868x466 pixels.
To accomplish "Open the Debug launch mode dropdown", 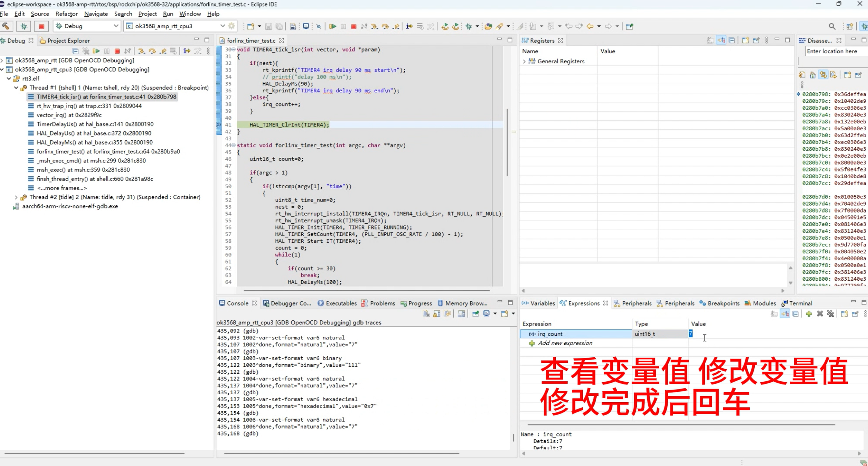I will pyautogui.click(x=115, y=26).
